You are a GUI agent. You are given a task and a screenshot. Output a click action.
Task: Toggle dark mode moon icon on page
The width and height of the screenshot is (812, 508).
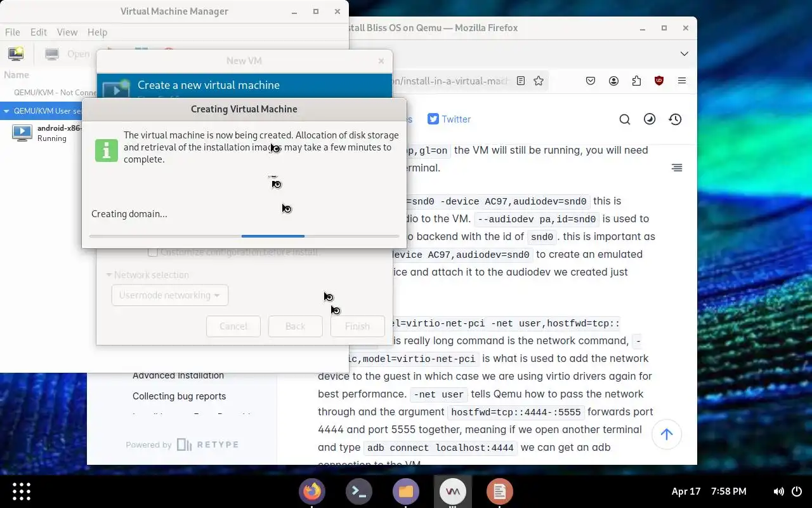point(650,119)
